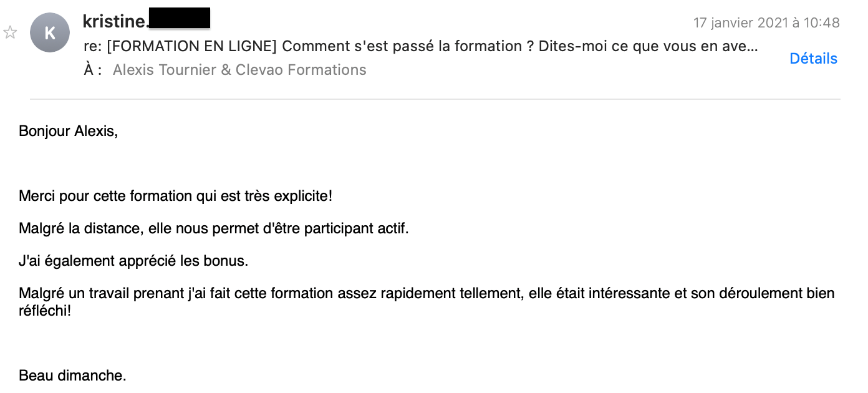Screen dimensions: 868x393
Task: Click the gray K sender avatar
Action: coord(50,33)
